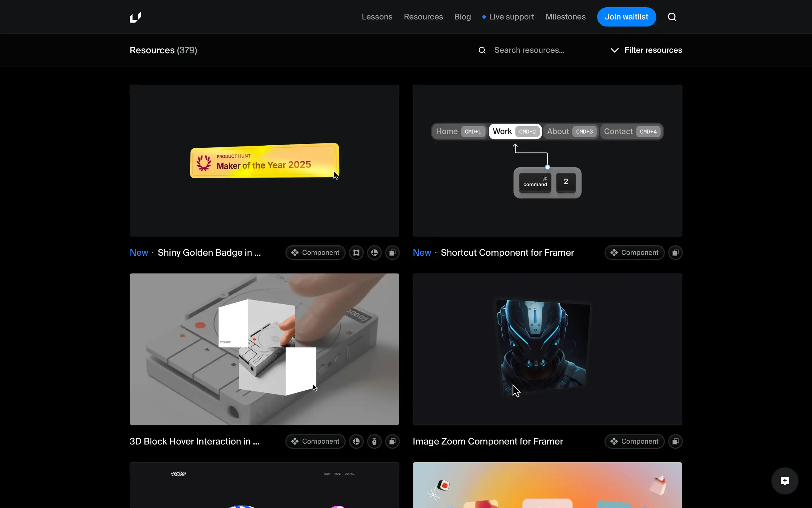812x508 pixels.
Task: Click the Component tag on Image Zoom Component
Action: coord(634,441)
